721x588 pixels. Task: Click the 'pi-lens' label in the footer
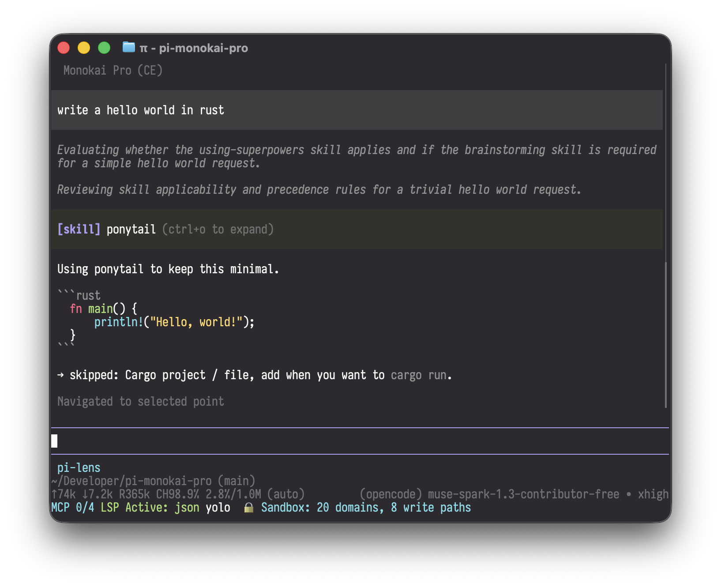click(x=79, y=467)
